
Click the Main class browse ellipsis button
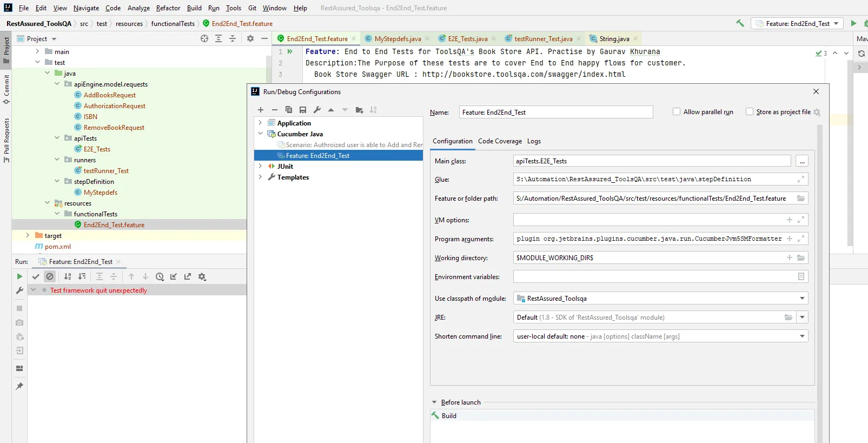click(802, 161)
